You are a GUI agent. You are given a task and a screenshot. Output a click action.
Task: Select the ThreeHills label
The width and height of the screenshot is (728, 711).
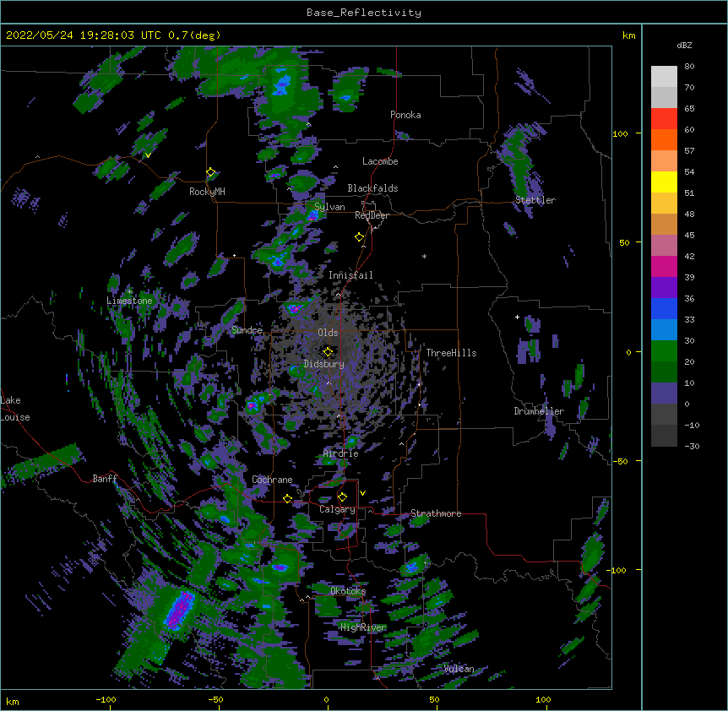pyautogui.click(x=451, y=353)
